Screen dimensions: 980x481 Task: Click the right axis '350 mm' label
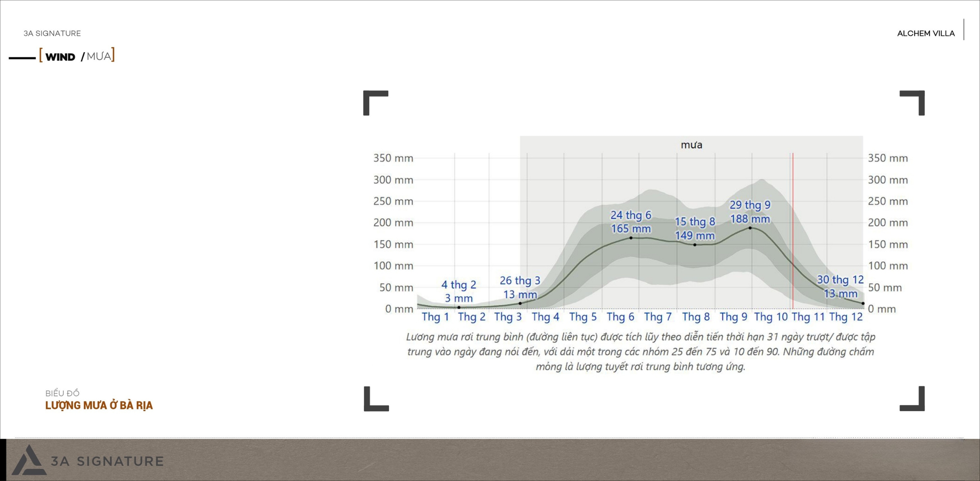[x=888, y=158]
